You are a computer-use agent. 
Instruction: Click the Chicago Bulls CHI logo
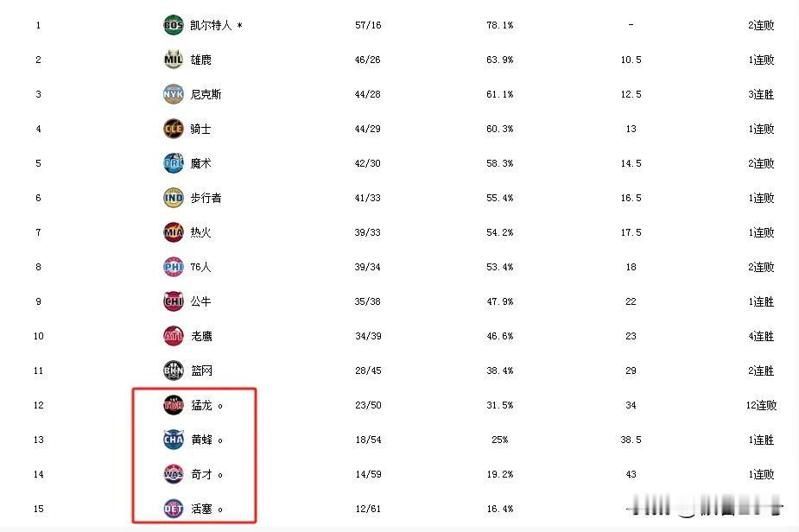tap(174, 301)
